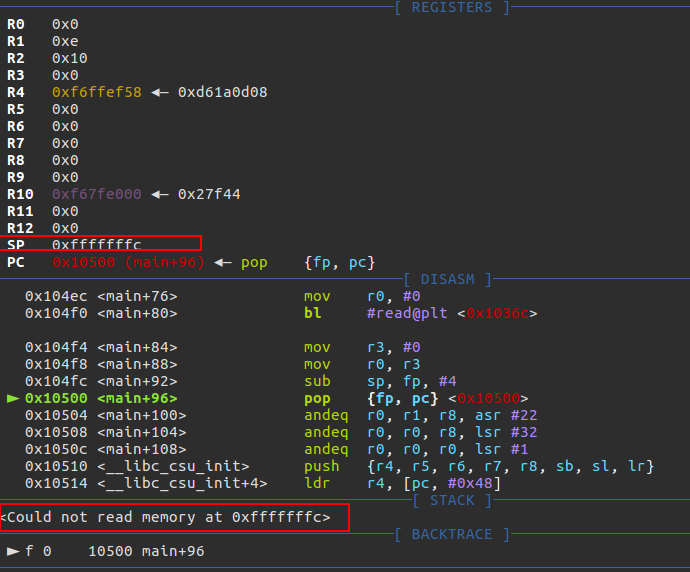Screen dimensions: 690x572
Task: Select address 0x104fc <main+92>
Action: (101, 381)
